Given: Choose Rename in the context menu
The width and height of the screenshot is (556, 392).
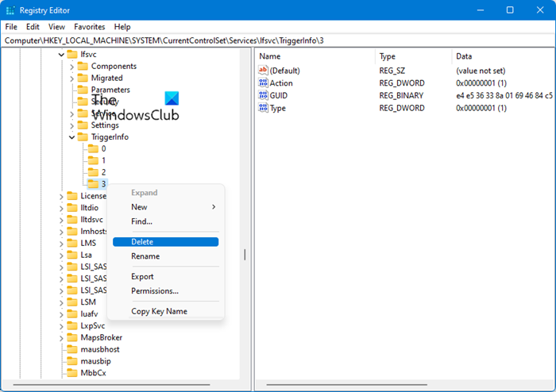Looking at the screenshot, I should point(165,256).
